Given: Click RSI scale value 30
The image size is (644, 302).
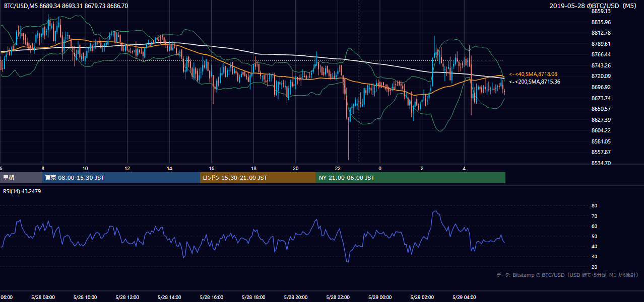Looking at the screenshot, I should click(x=594, y=257).
